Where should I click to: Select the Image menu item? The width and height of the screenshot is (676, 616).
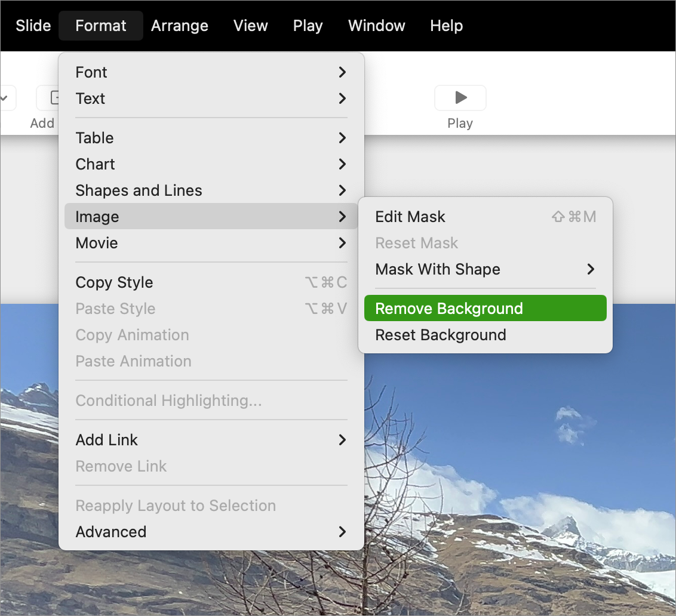coord(211,217)
